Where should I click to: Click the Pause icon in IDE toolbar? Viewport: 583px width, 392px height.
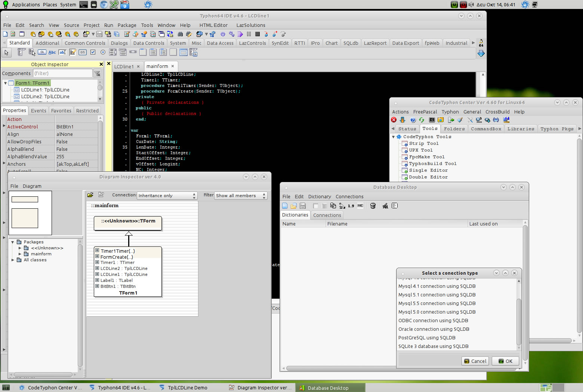click(x=249, y=34)
